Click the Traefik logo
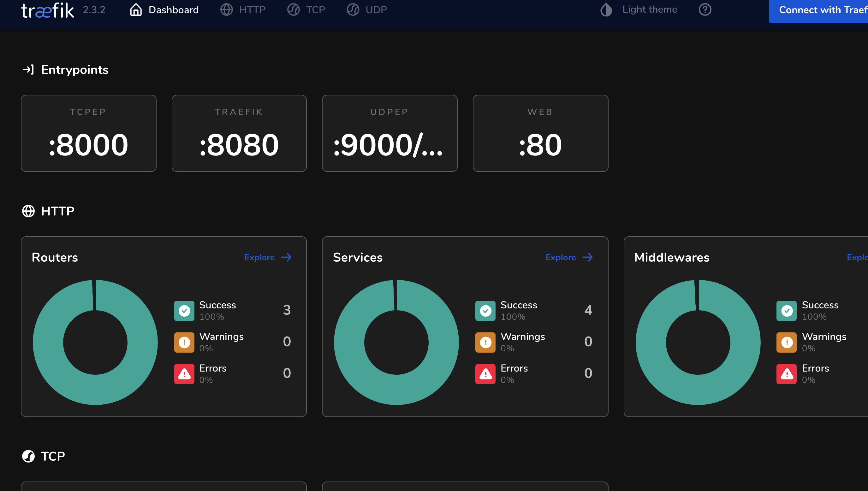This screenshot has height=491, width=868. pos(47,10)
